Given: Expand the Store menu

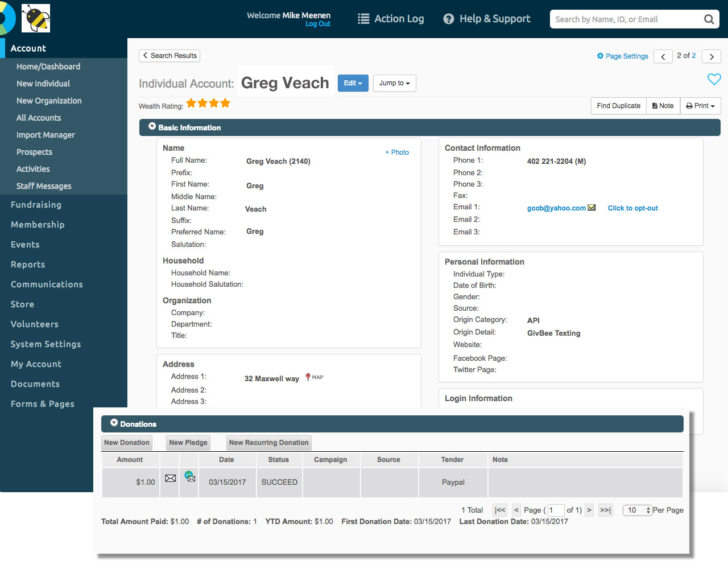Looking at the screenshot, I should 22,304.
